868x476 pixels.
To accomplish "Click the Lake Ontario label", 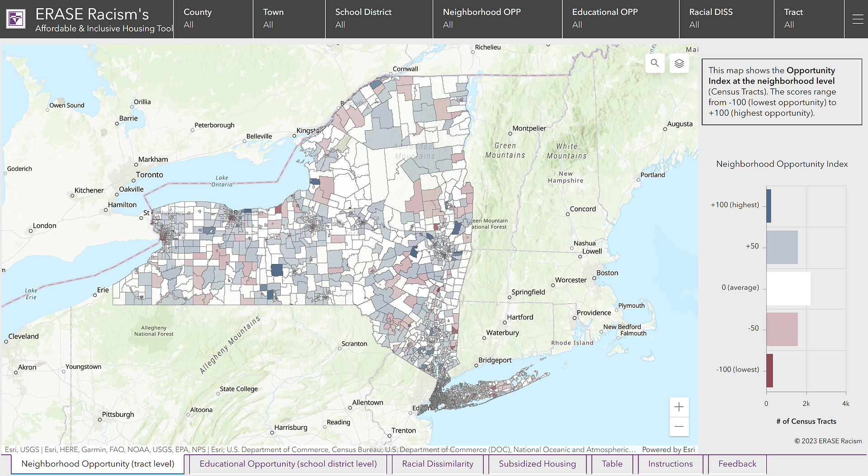I will tap(222, 181).
